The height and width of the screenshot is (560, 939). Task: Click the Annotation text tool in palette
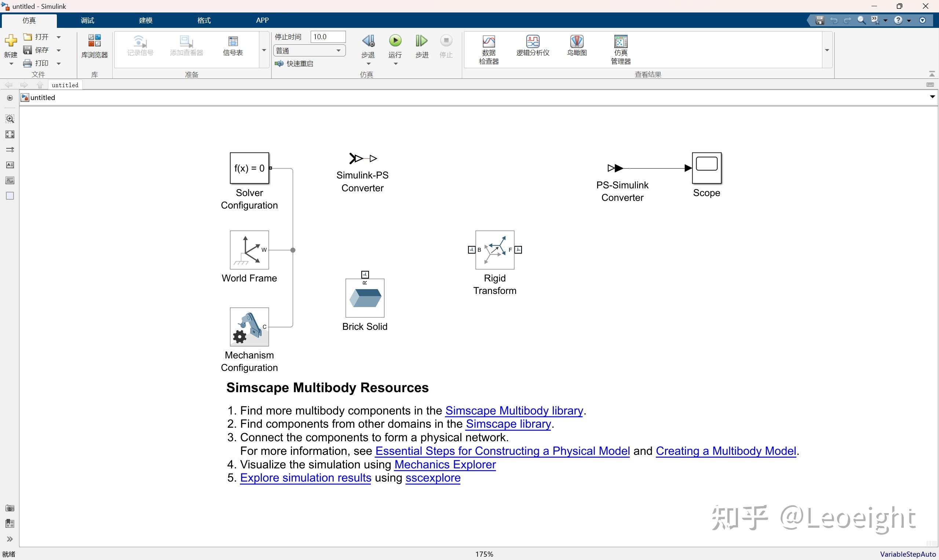coord(10,165)
